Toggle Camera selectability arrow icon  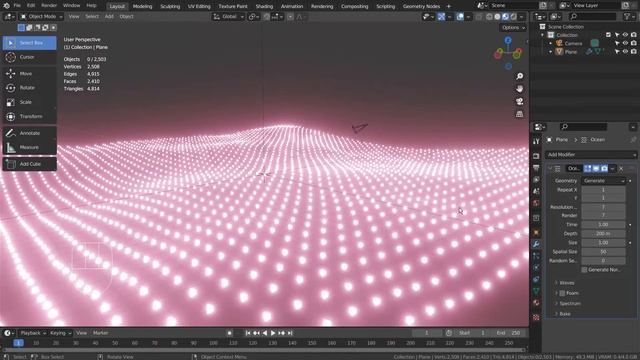pos(617,43)
